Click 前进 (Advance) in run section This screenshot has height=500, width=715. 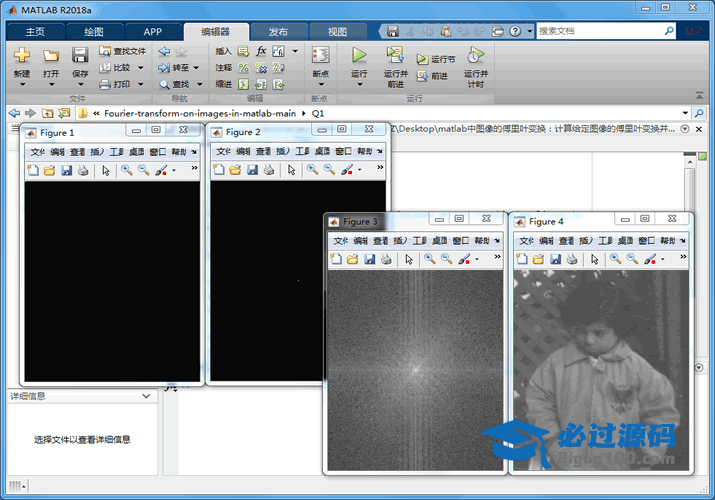coord(432,76)
